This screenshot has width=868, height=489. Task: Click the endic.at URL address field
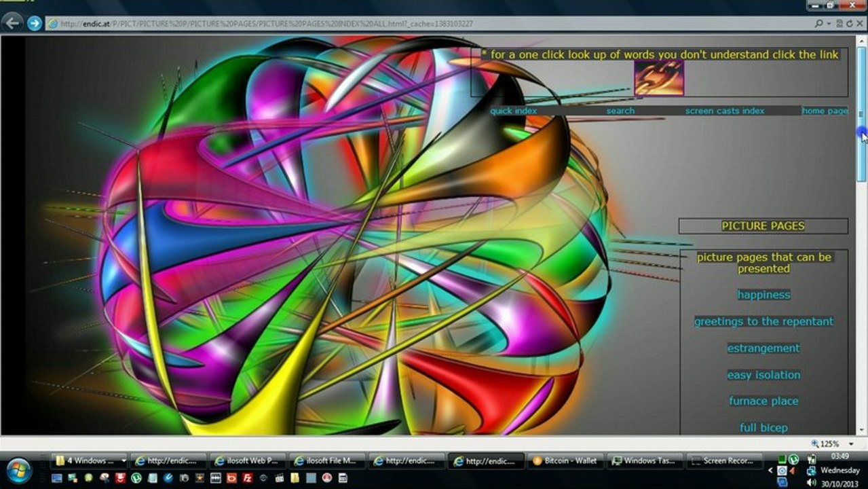428,24
